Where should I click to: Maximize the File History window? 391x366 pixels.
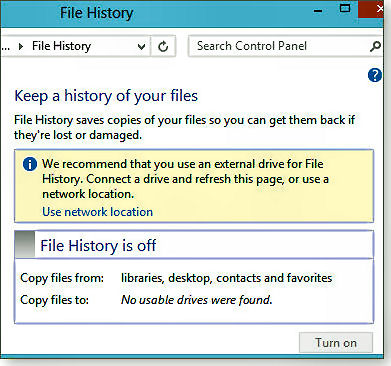[x=345, y=8]
